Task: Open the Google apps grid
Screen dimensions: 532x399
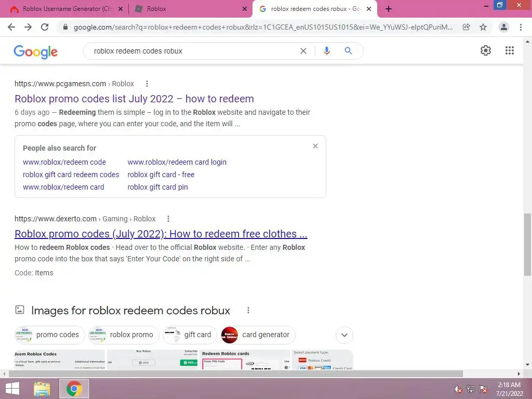Action: point(510,50)
